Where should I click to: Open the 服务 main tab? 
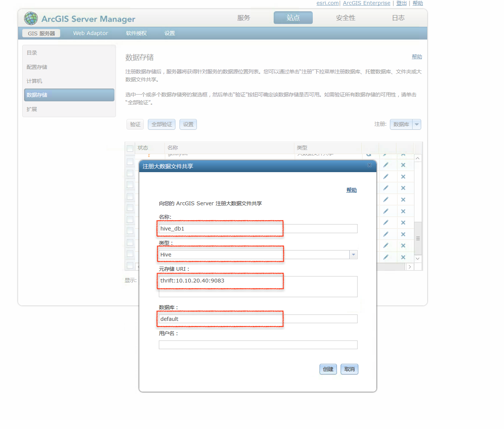pos(244,18)
